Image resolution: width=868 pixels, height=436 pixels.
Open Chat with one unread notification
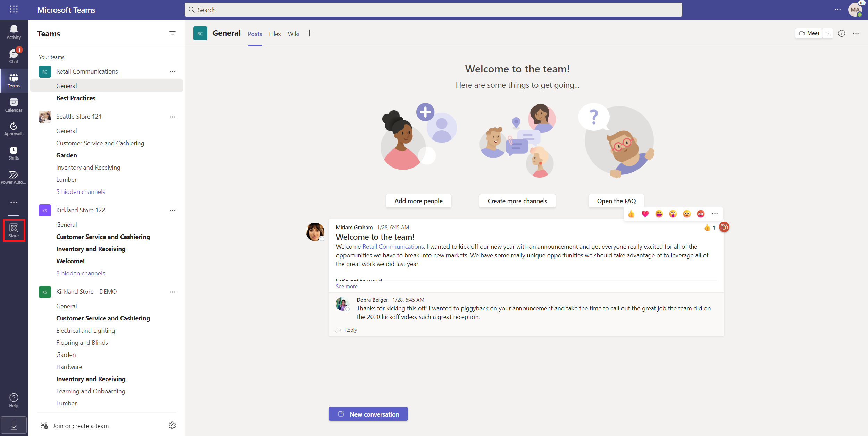point(14,56)
